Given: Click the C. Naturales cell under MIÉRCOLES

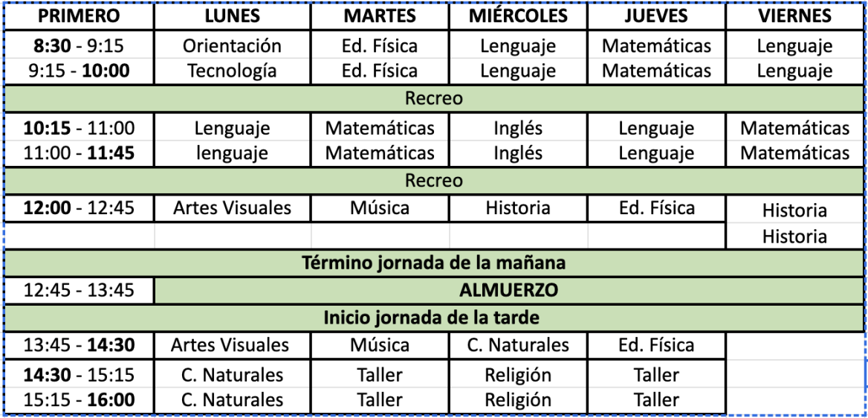Looking at the screenshot, I should click(x=518, y=345).
